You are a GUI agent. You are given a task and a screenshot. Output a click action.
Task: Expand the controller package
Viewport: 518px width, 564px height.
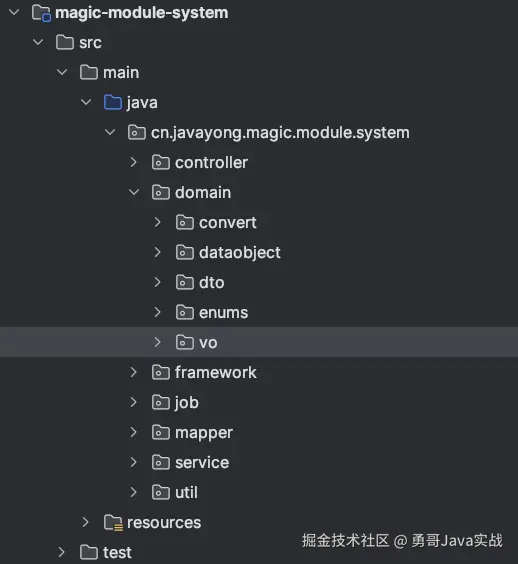click(133, 163)
